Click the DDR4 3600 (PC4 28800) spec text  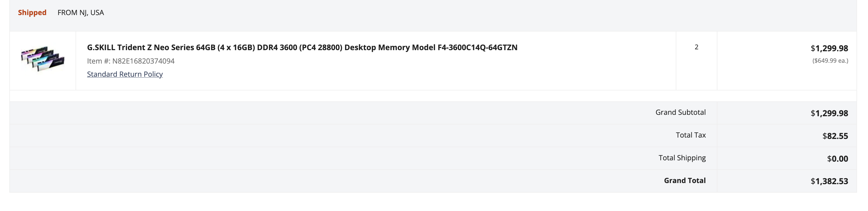pos(299,47)
